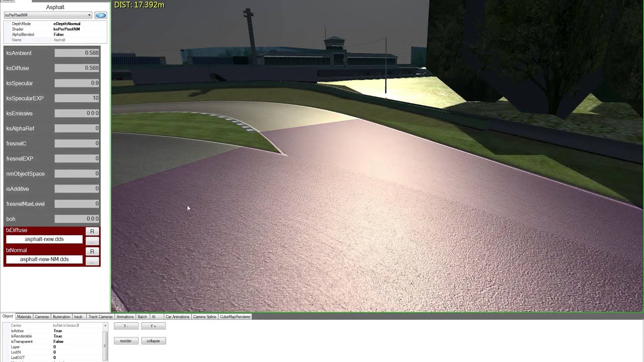Select the IsTransparent property row
The height and width of the screenshot is (362, 644).
tap(53, 342)
